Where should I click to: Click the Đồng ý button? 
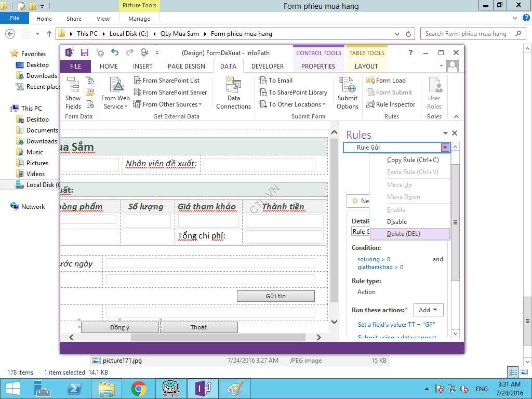click(x=119, y=327)
